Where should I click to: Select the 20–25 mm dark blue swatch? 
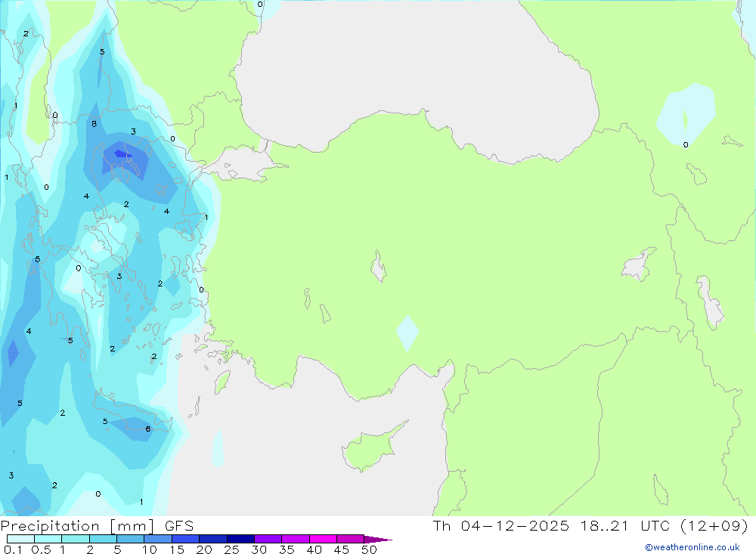(x=212, y=539)
